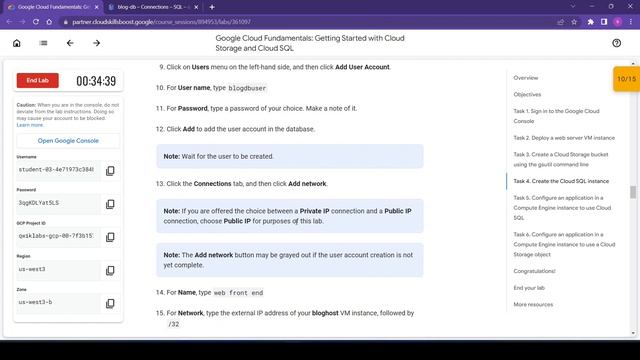Image resolution: width=640 pixels, height=360 pixels.
Task: Go to Task 1 Sign in to Console
Action: (556, 116)
